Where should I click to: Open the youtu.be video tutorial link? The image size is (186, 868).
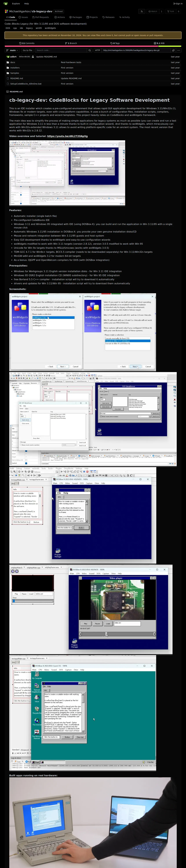[67, 136]
